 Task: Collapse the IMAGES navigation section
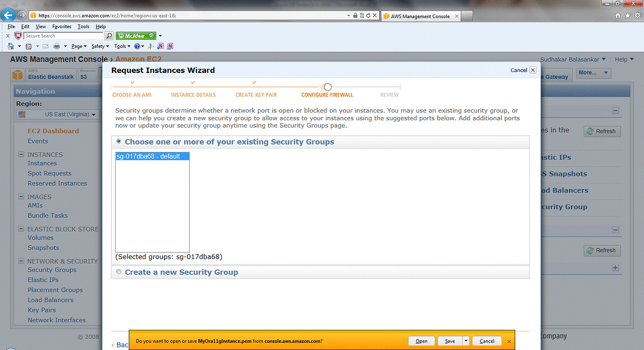[x=21, y=197]
